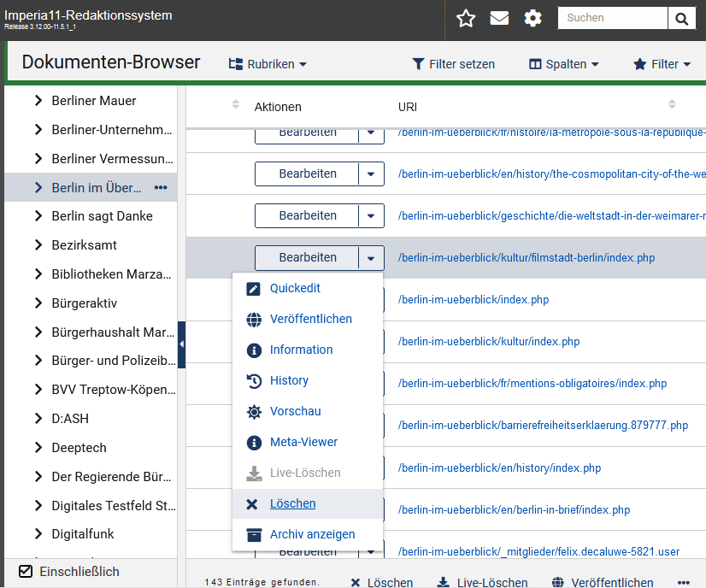Screen dimensions: 706x588
Task: Select Löschen in the context menu
Action: (292, 503)
